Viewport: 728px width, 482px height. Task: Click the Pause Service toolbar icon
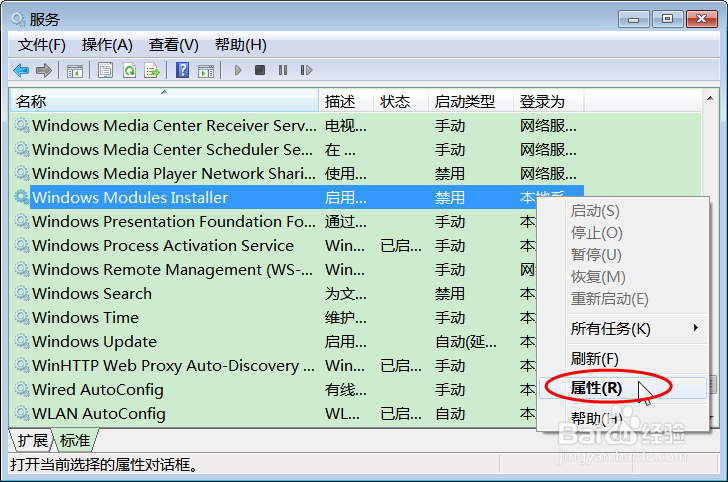[283, 70]
